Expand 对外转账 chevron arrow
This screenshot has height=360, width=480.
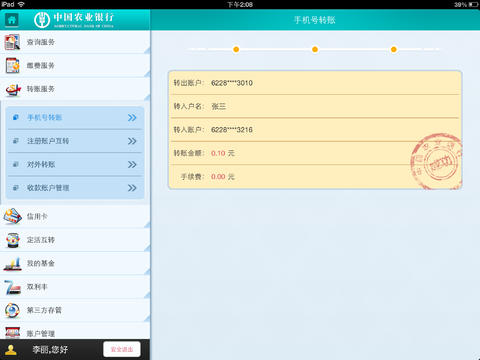pyautogui.click(x=132, y=164)
